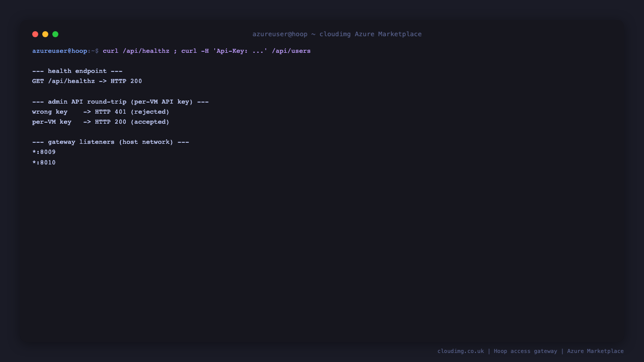The image size is (644, 362).
Task: Select the 'GET /api/healthz -> HTTP 200' line
Action: click(x=87, y=81)
